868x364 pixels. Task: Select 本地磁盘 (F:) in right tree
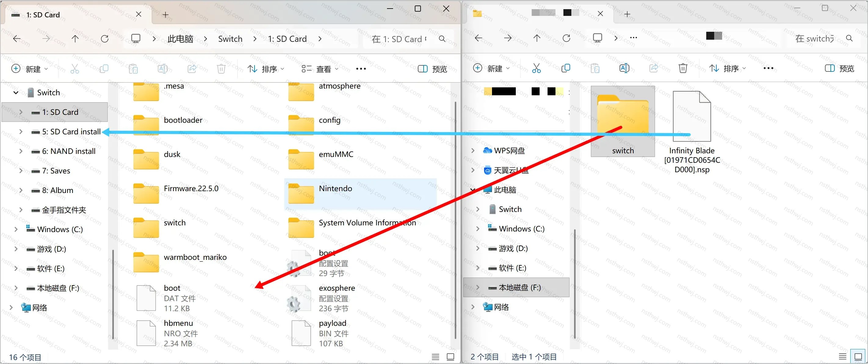click(516, 287)
